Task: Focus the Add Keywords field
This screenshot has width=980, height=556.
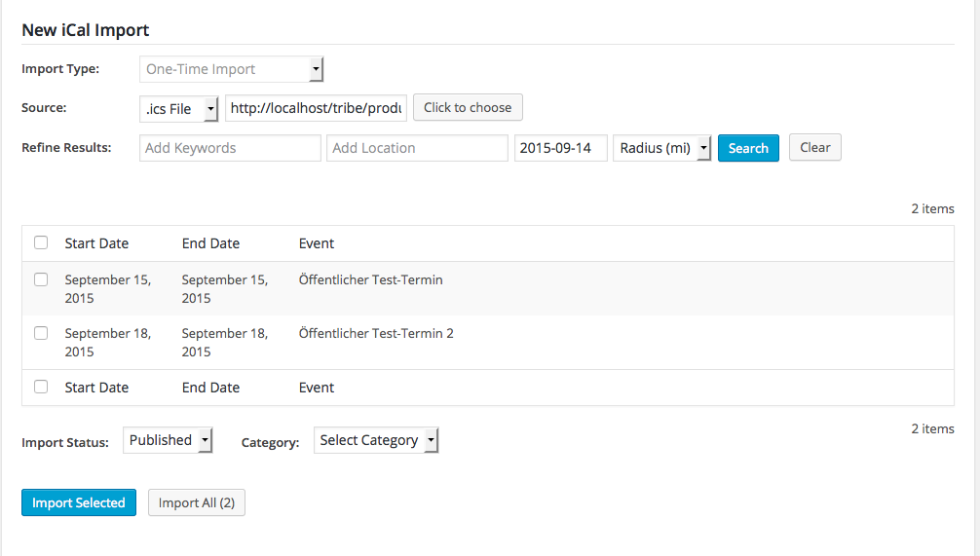Action: coord(230,148)
